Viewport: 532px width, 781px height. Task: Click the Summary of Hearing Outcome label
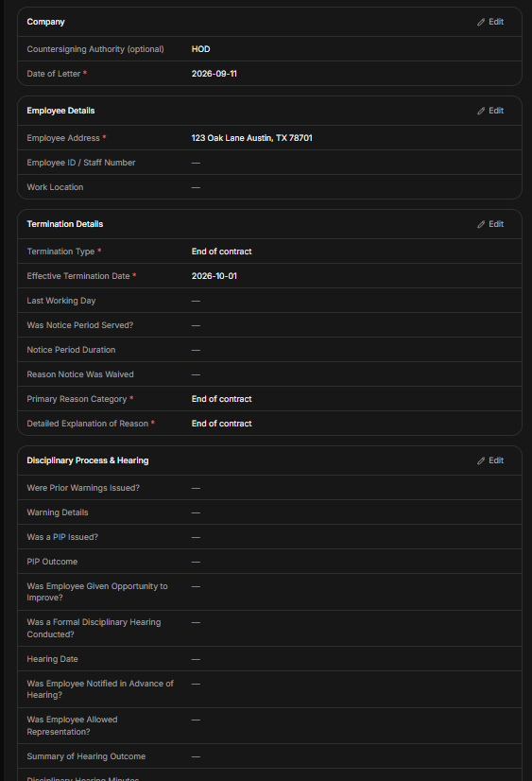86,756
